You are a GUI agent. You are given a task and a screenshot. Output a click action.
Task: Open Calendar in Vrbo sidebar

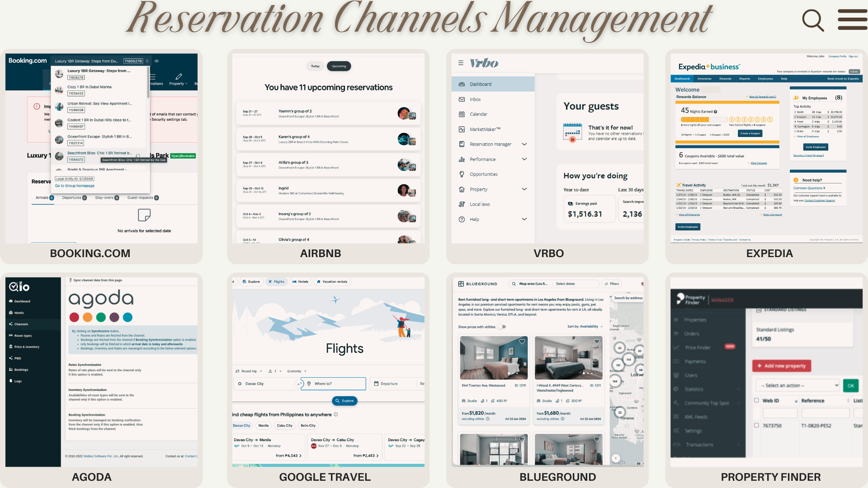[478, 114]
